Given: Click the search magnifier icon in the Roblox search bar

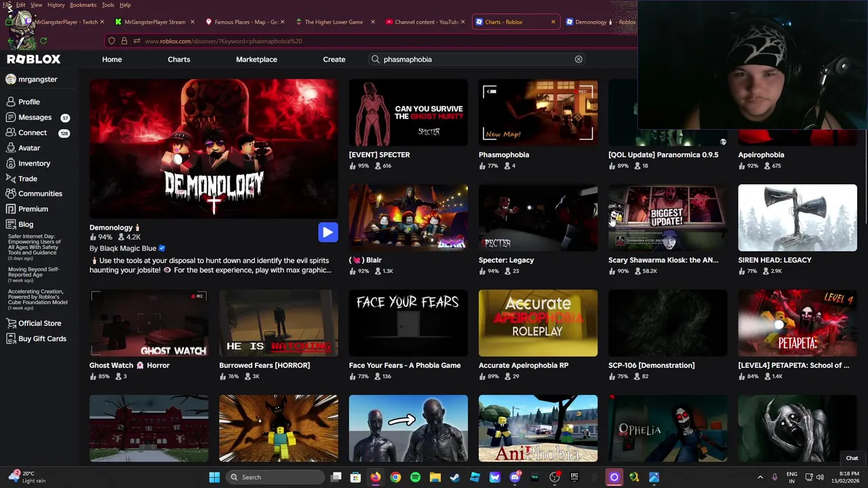Looking at the screenshot, I should tap(375, 60).
